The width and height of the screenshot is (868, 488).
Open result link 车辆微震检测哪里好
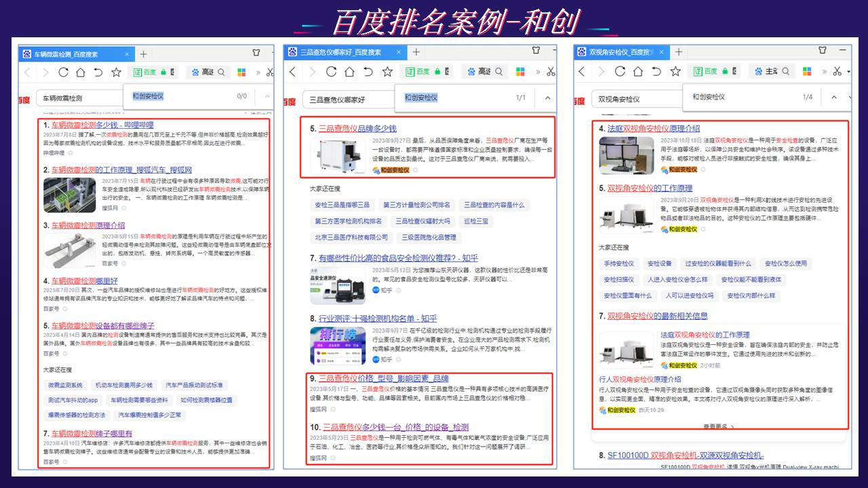[84, 281]
